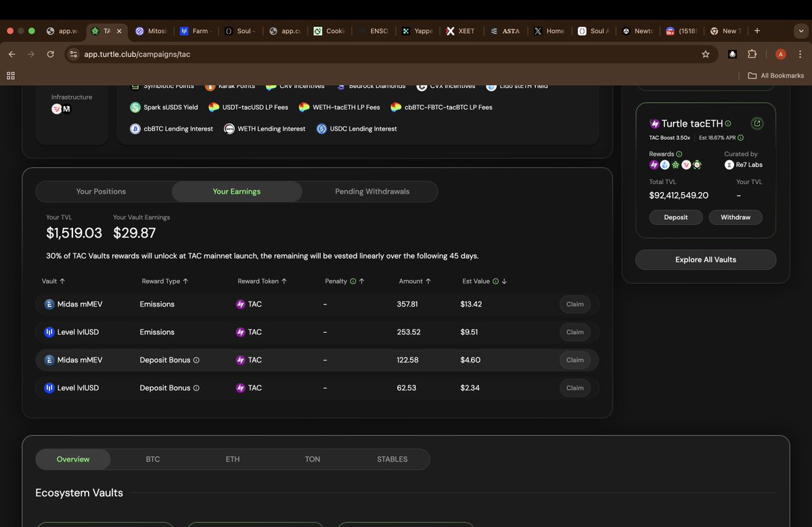Screen dimensions: 812x527
Task: Switch to TON vaults tab
Action: [x=313, y=459]
